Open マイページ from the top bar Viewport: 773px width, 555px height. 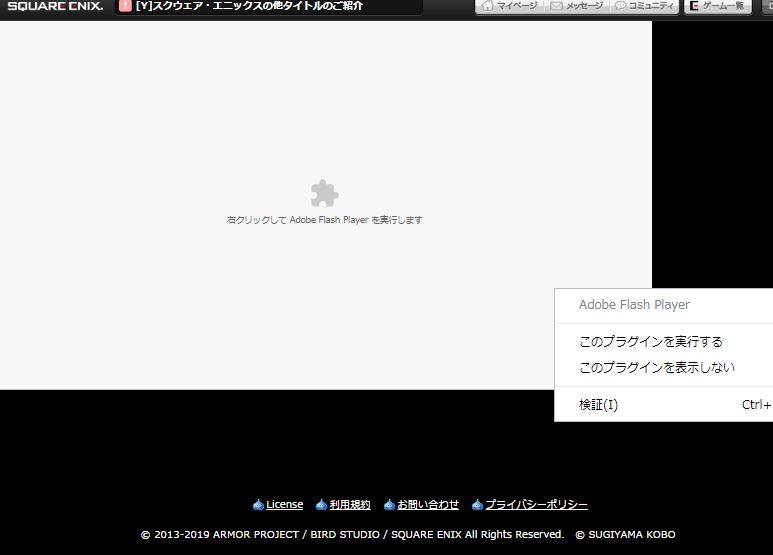point(508,6)
